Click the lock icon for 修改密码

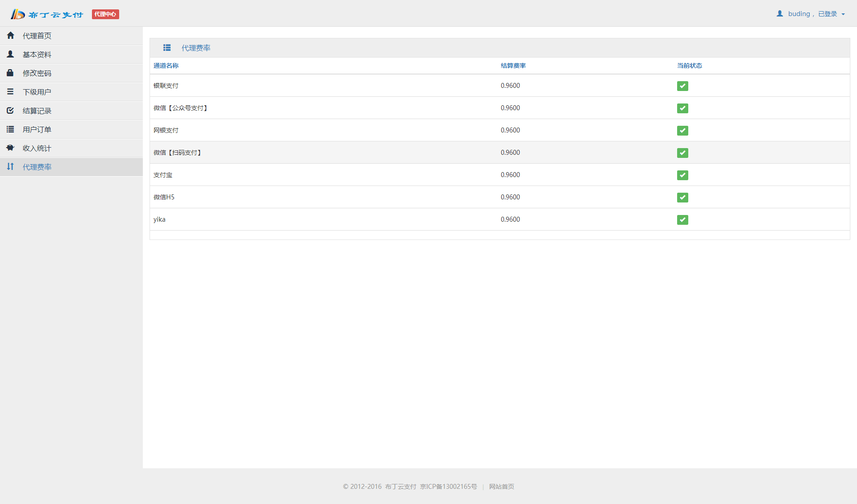(x=10, y=73)
